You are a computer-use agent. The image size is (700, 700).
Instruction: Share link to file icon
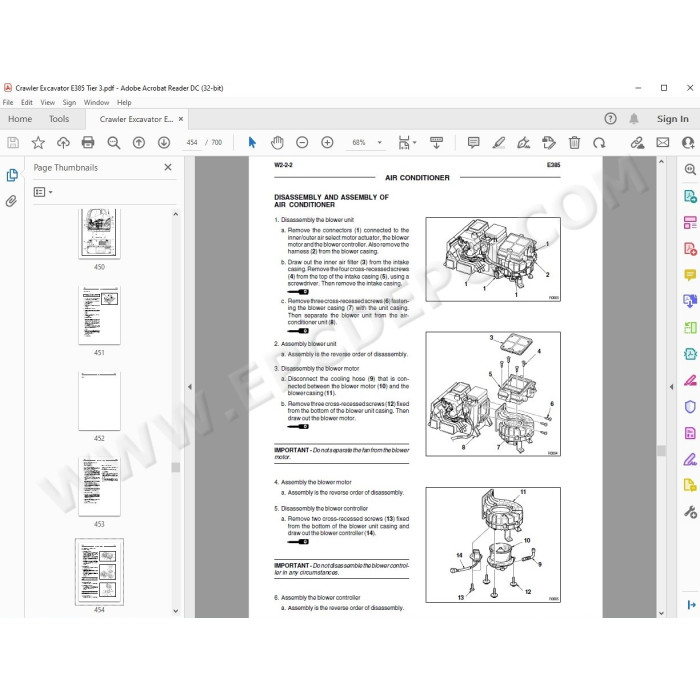pos(637,143)
